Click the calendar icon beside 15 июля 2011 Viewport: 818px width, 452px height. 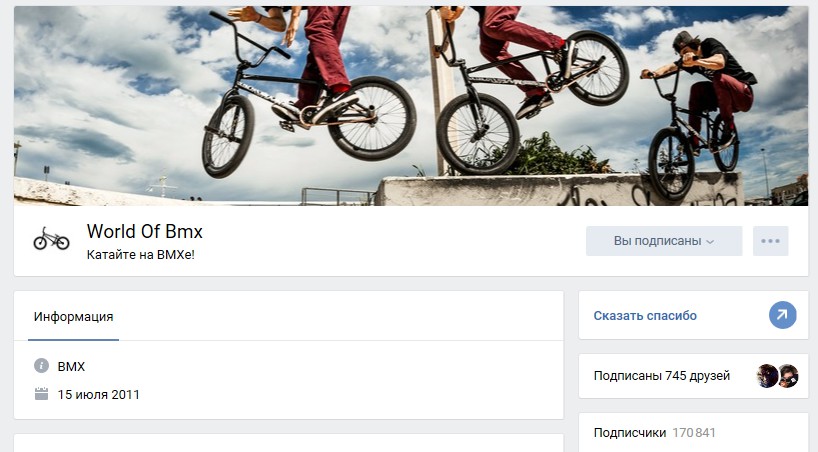(41, 394)
